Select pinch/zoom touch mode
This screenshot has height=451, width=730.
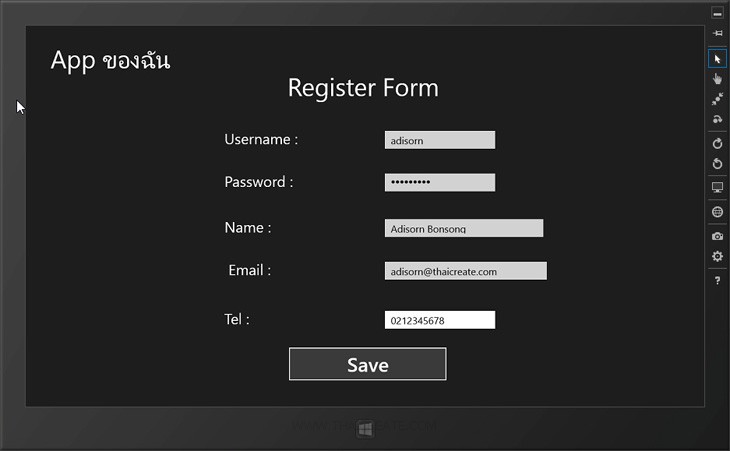click(717, 99)
